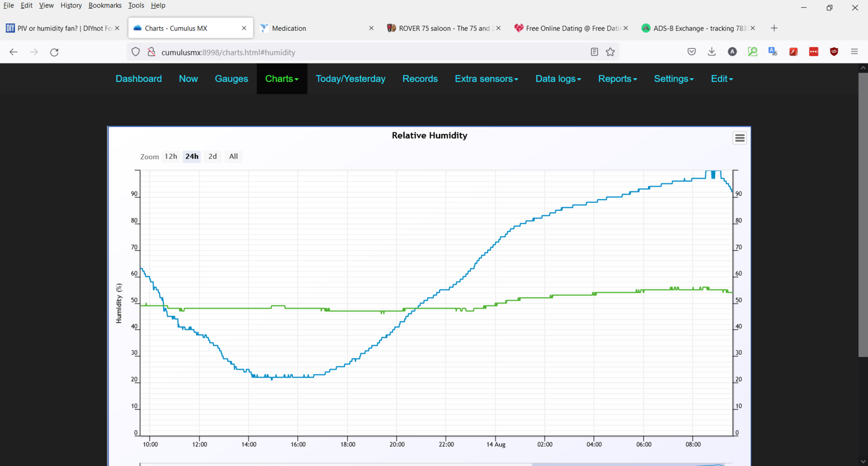The image size is (868, 466).
Task: Open the downloads panel
Action: click(x=712, y=52)
